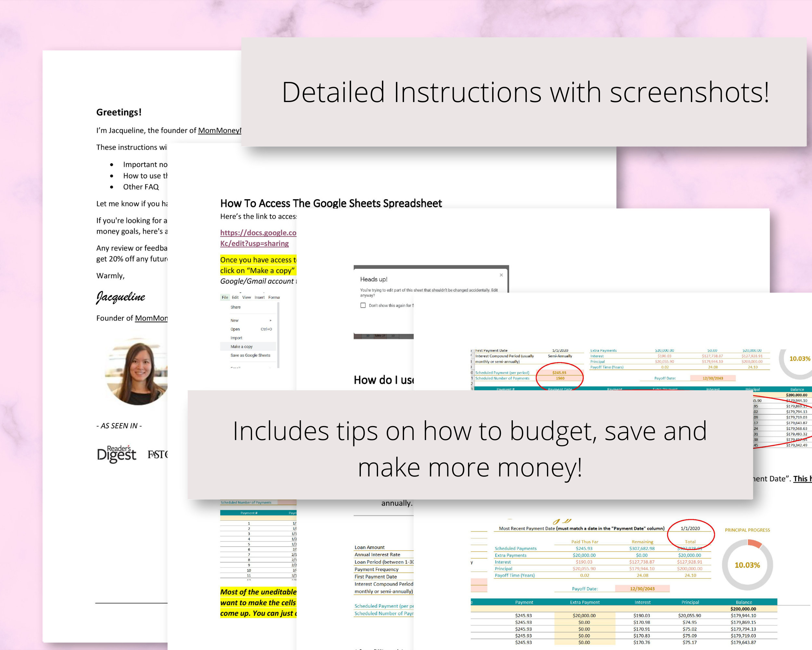
Task: Select the circled '$245.93' scheduled payment cell
Action: (559, 373)
